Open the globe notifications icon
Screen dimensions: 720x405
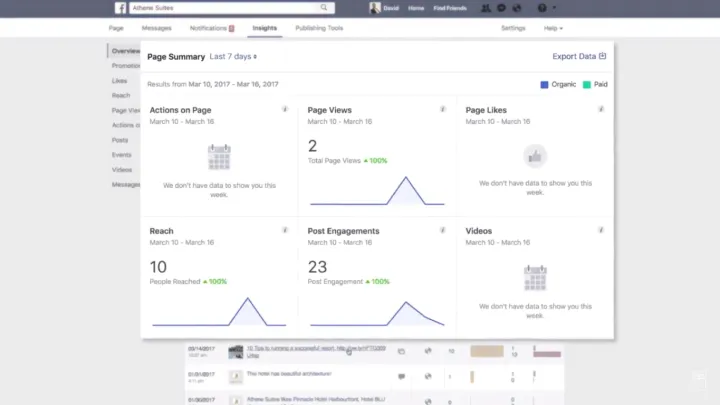coord(517,8)
